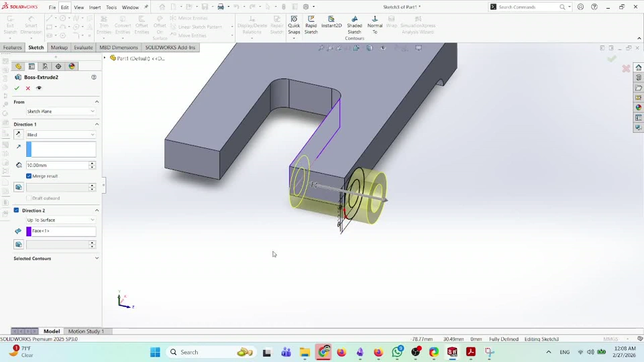
Task: Switch to the MBD Dimensions tab
Action: [x=119, y=48]
